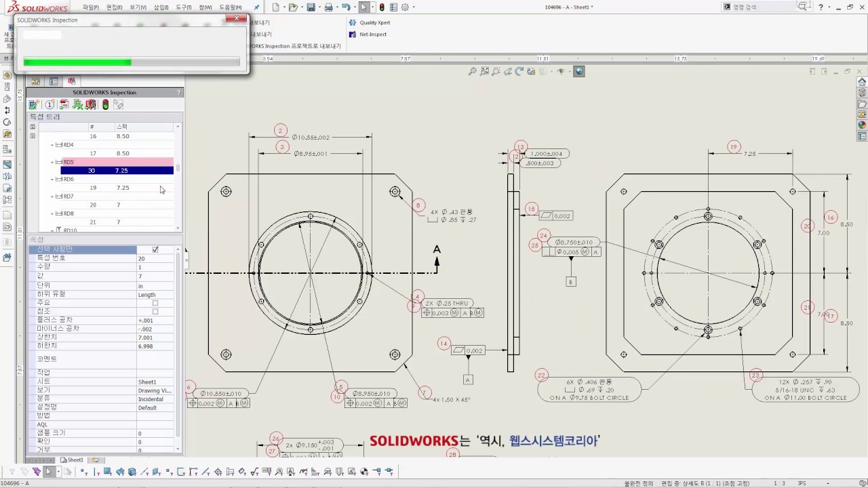Click the SOLIDWORKS Resources home icon on right pane
The height and width of the screenshot is (488, 868).
coord(862,82)
